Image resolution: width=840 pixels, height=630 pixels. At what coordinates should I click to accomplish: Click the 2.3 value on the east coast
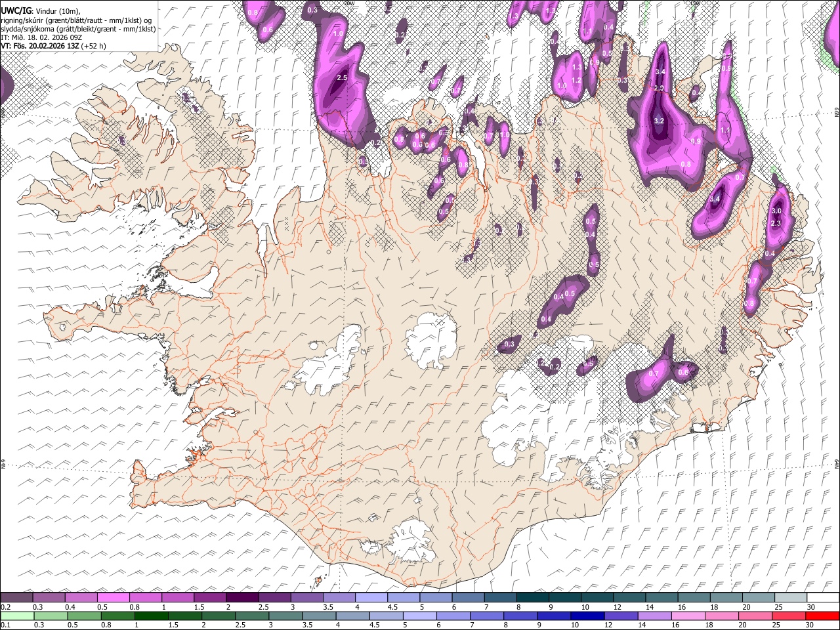click(x=776, y=224)
